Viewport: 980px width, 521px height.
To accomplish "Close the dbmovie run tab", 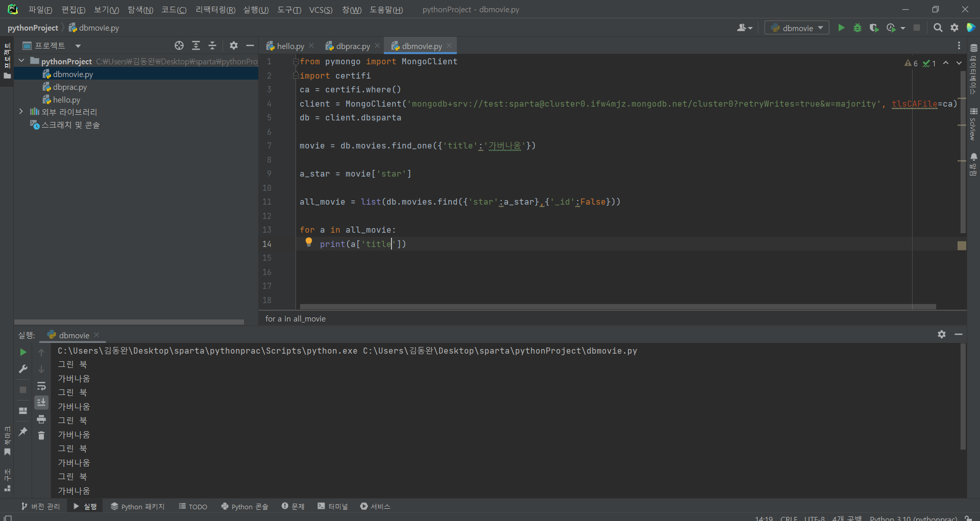I will (x=96, y=335).
